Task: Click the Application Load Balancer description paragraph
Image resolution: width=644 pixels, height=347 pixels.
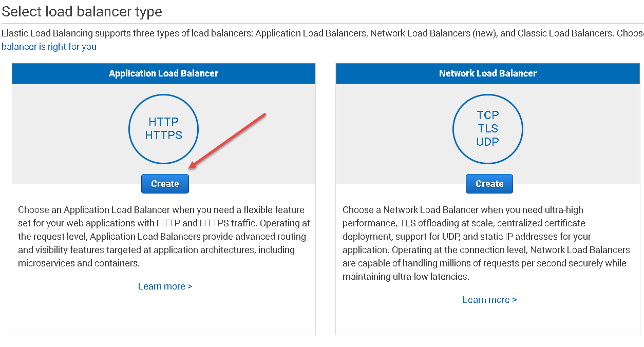Action: tap(164, 237)
